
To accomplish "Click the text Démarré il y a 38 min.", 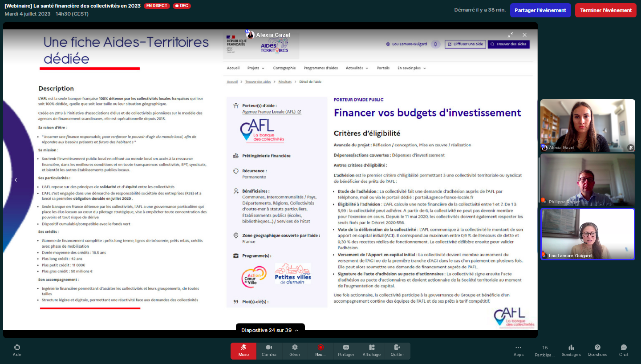I will click(x=480, y=10).
